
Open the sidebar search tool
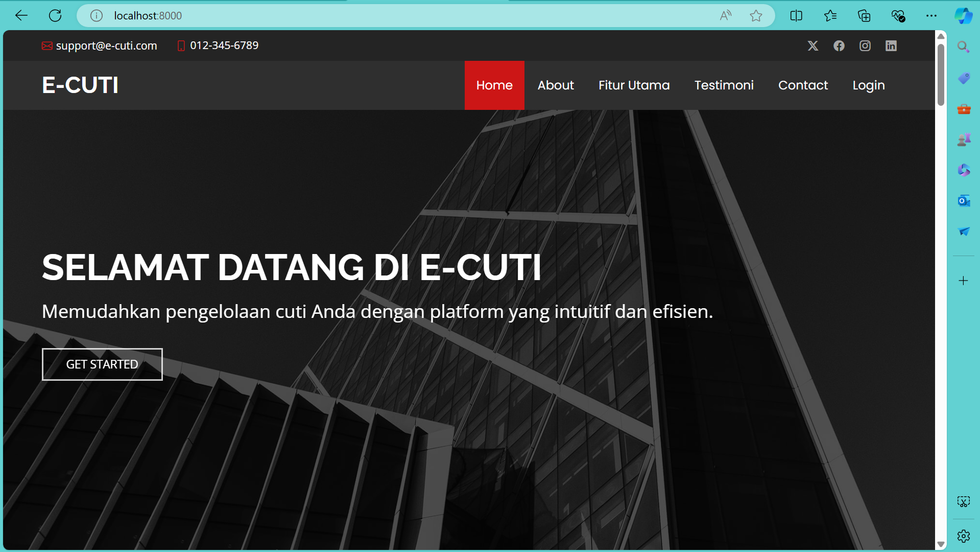click(963, 47)
